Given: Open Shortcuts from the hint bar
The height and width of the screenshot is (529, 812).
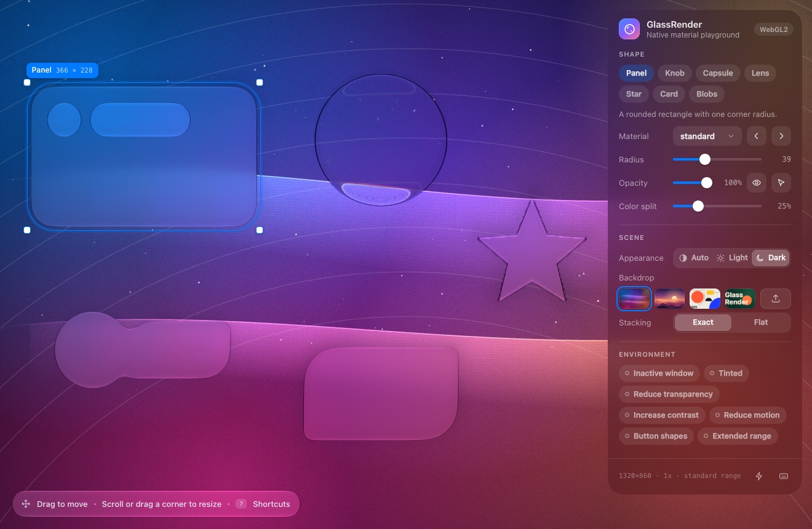Looking at the screenshot, I should [271, 504].
